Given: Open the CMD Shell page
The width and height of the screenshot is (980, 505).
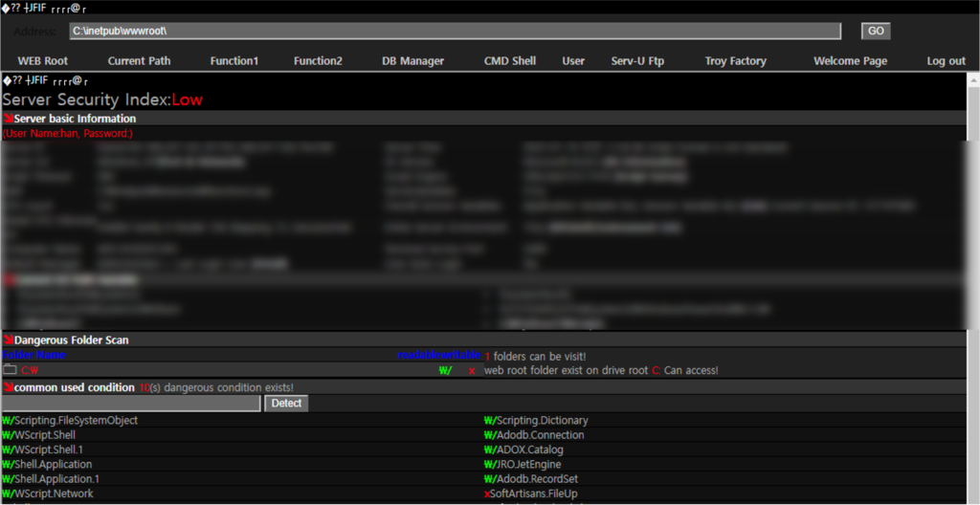Looking at the screenshot, I should pyautogui.click(x=510, y=61).
